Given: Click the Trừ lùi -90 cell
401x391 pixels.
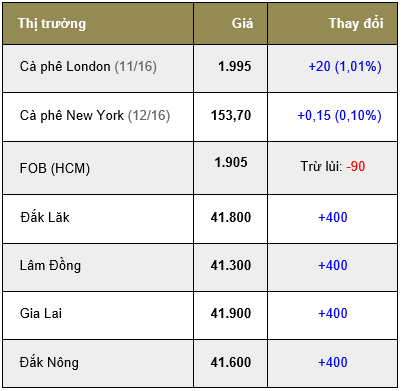Looking at the screenshot, I should (x=333, y=166).
